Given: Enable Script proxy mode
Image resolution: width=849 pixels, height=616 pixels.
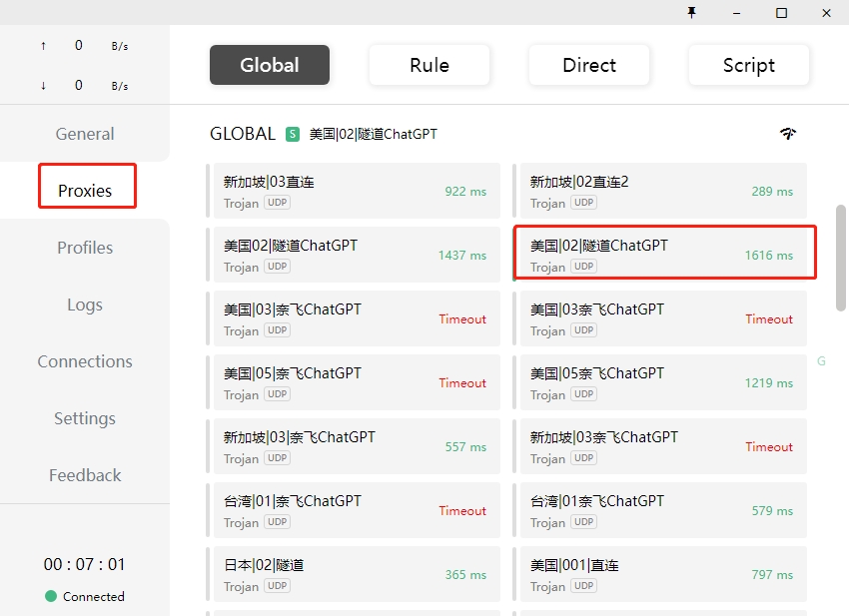Looking at the screenshot, I should click(x=748, y=65).
